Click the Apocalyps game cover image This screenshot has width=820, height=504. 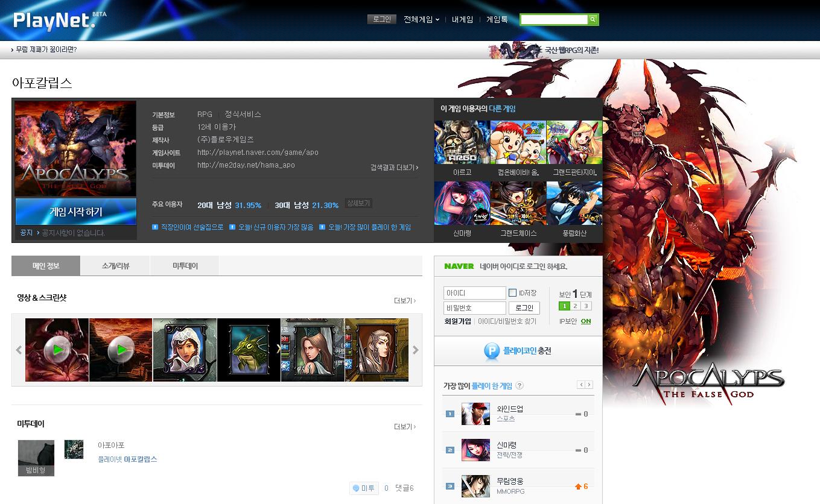click(75, 148)
